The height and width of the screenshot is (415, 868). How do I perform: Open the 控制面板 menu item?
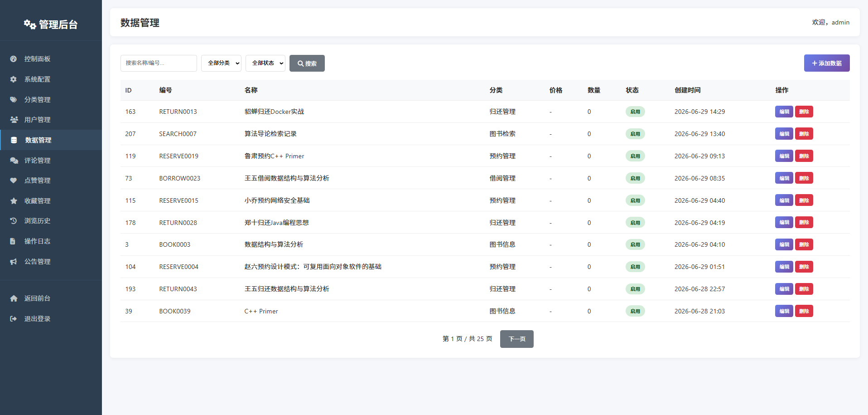tap(51, 59)
